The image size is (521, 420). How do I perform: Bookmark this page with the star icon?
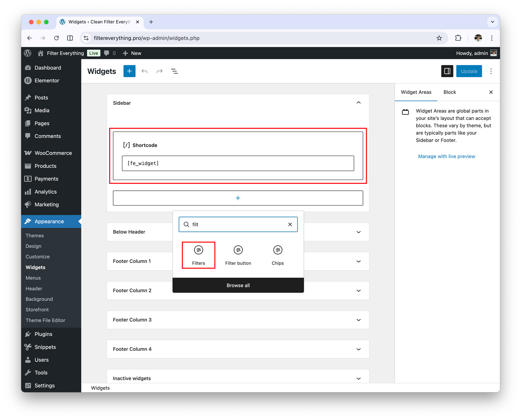click(439, 38)
